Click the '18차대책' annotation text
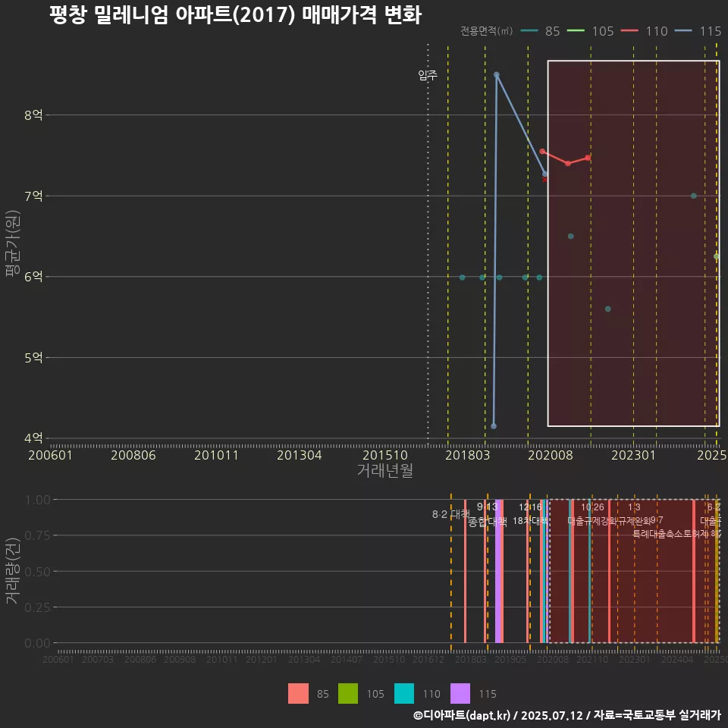This screenshot has height=728, width=728. [x=530, y=520]
